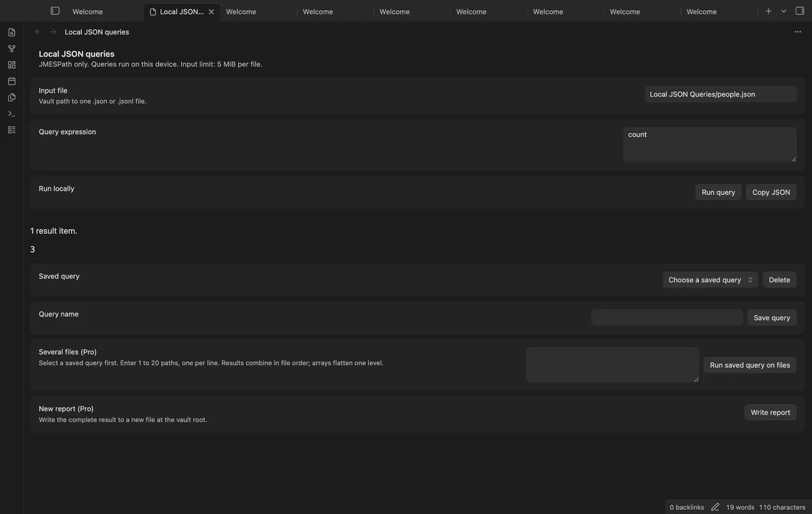
Task: Toggle the right sidebar panel icon
Action: pyautogui.click(x=800, y=11)
